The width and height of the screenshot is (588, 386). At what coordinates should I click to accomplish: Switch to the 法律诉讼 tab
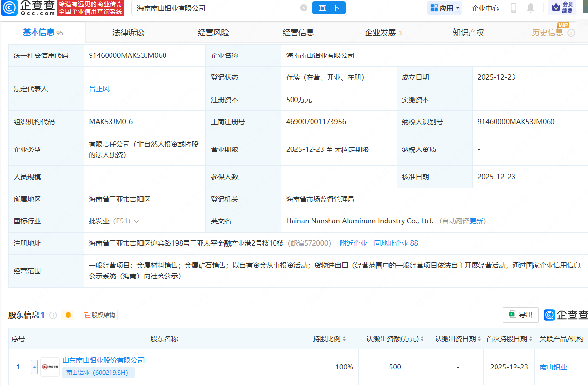(129, 33)
